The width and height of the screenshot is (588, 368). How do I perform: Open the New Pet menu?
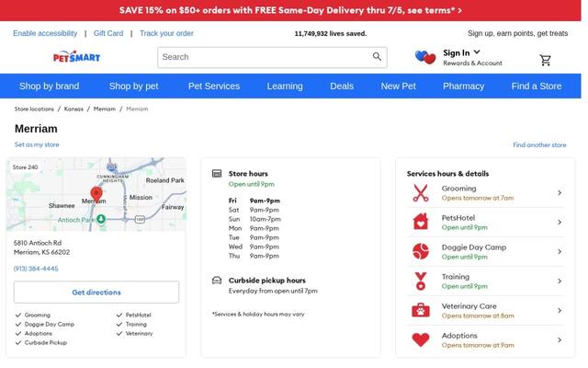(x=398, y=86)
